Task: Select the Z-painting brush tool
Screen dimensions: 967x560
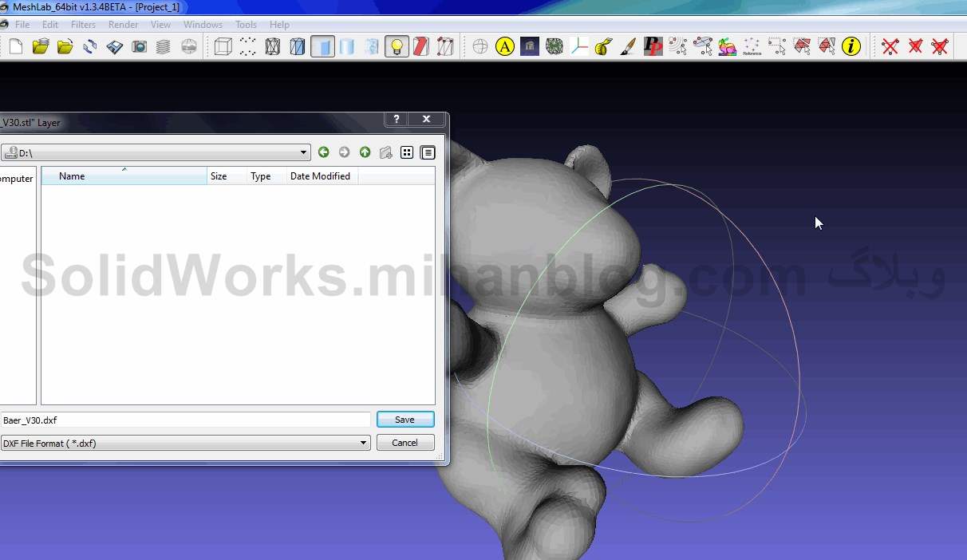Action: click(629, 47)
